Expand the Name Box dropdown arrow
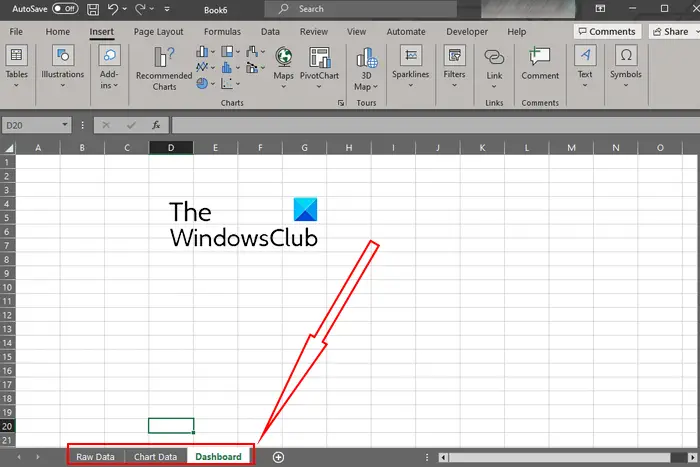The width and height of the screenshot is (700, 467). (x=65, y=125)
